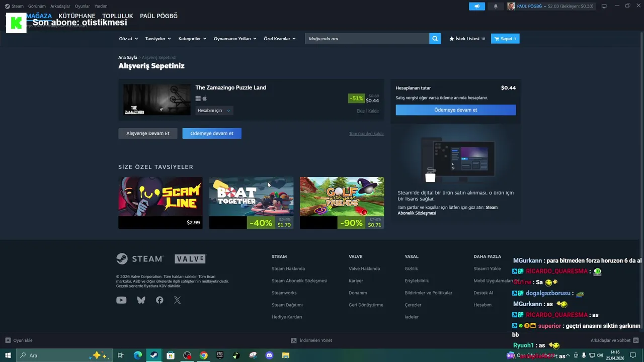Open Microsoft Store from taskbar
The height and width of the screenshot is (362, 644).
[x=171, y=355]
